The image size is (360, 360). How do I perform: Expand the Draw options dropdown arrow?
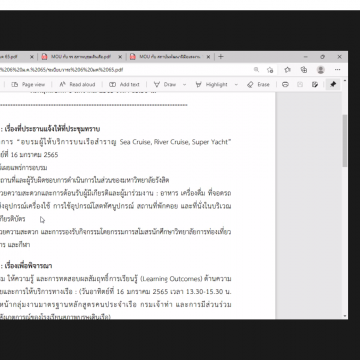click(x=184, y=85)
